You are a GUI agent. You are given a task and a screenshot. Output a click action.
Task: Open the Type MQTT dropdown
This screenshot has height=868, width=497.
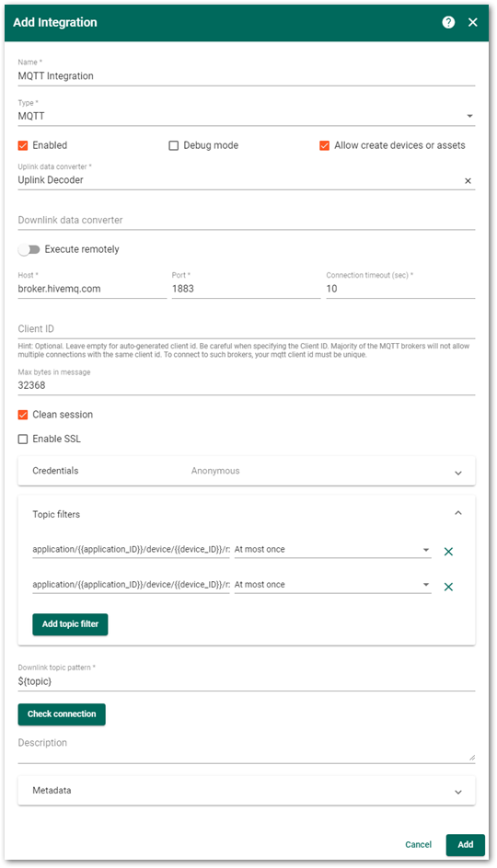(247, 116)
